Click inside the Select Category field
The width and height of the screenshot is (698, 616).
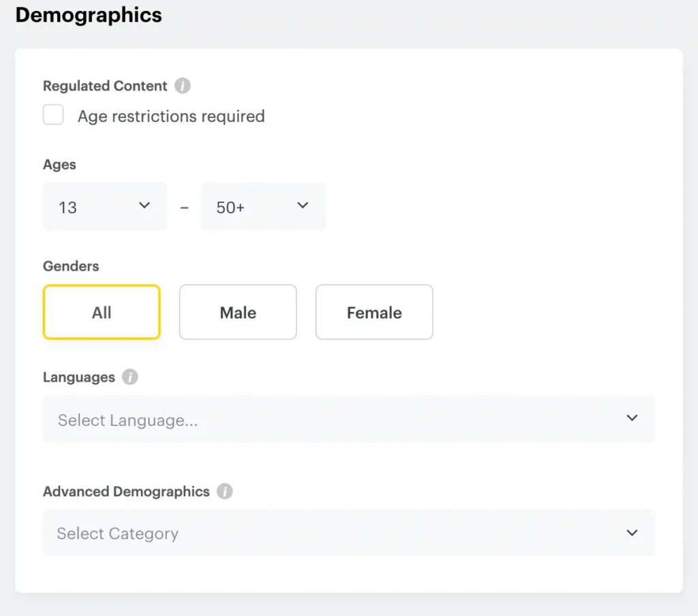coord(204,533)
